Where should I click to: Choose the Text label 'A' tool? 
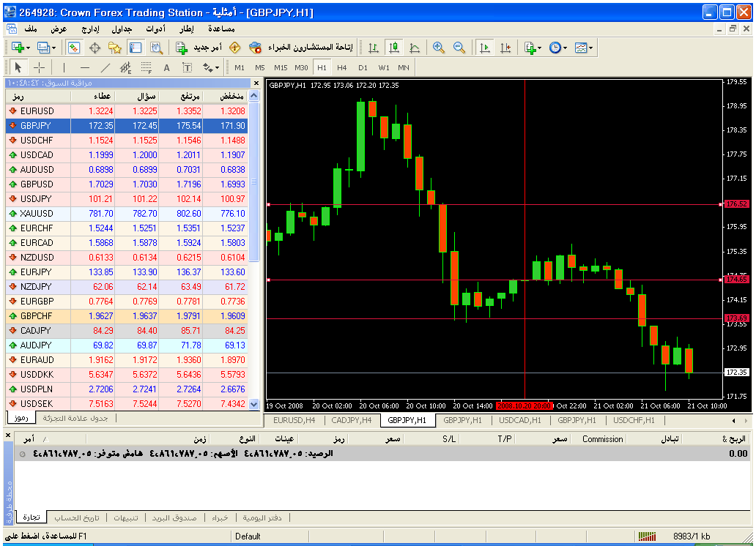(x=166, y=67)
